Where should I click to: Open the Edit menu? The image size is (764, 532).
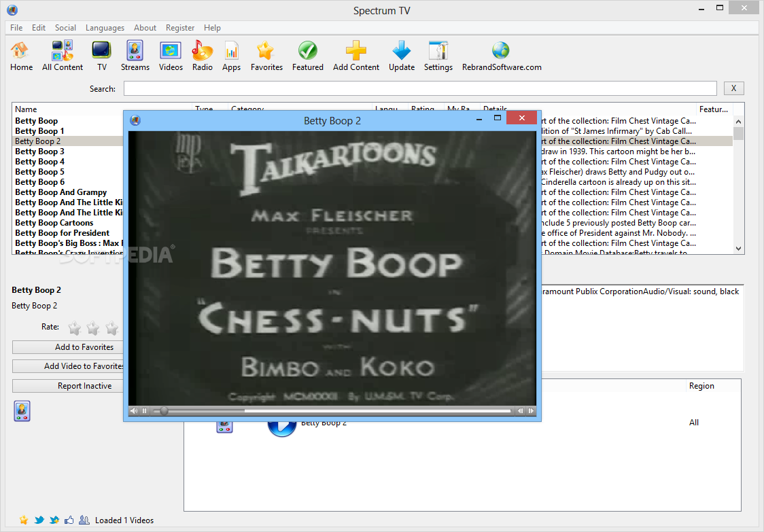click(x=39, y=28)
